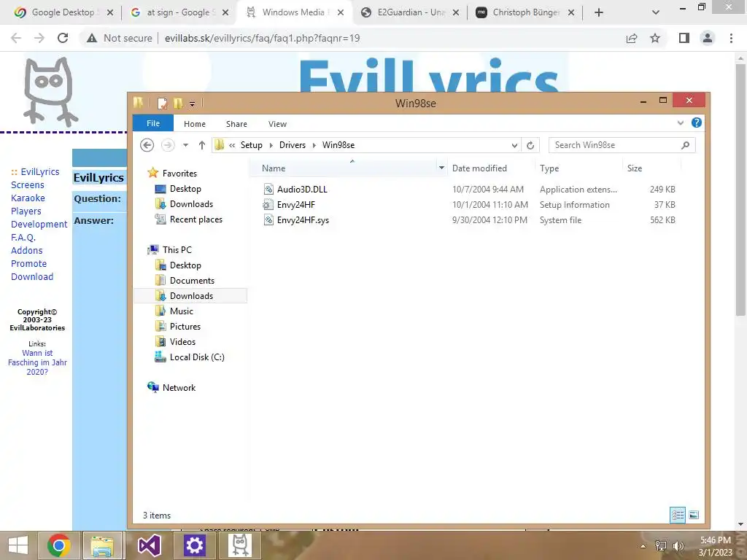Click the network tray icon
Screen dimensions: 747x560
pos(661,545)
